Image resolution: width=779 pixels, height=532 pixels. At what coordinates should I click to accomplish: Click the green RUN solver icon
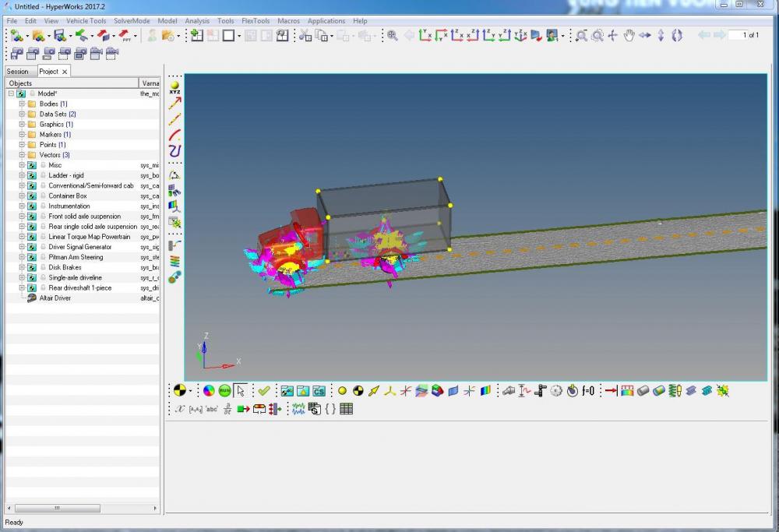point(224,391)
